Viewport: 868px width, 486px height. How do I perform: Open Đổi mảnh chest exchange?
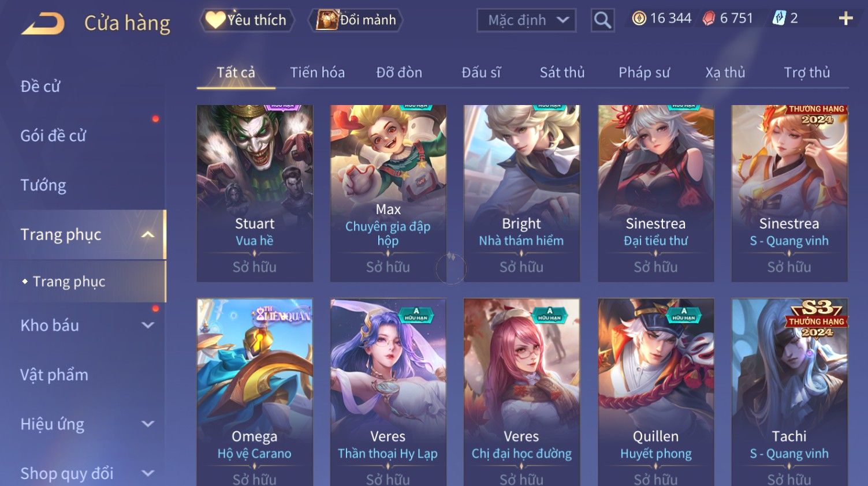[x=355, y=20]
